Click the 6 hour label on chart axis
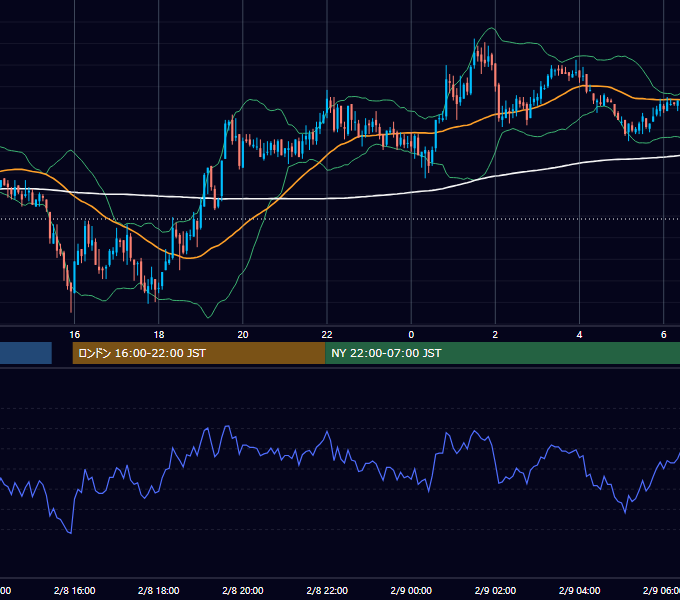This screenshot has height=600, width=680. [x=664, y=334]
